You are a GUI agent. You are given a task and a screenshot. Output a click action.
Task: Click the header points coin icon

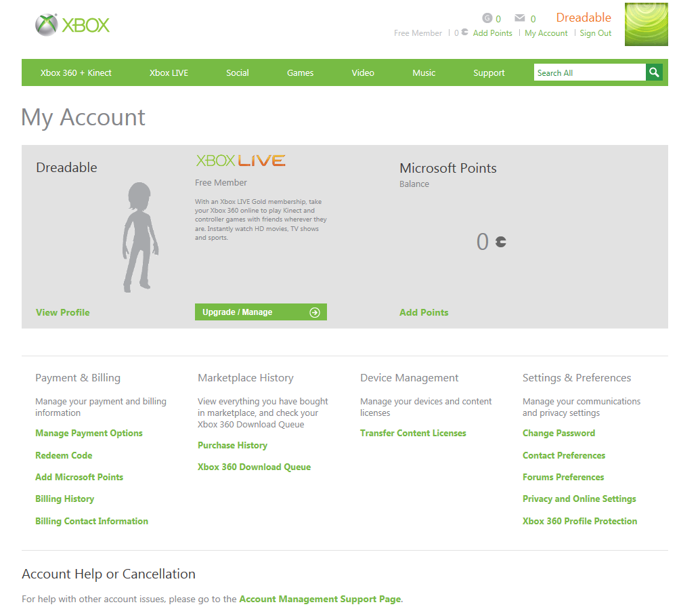pyautogui.click(x=464, y=32)
